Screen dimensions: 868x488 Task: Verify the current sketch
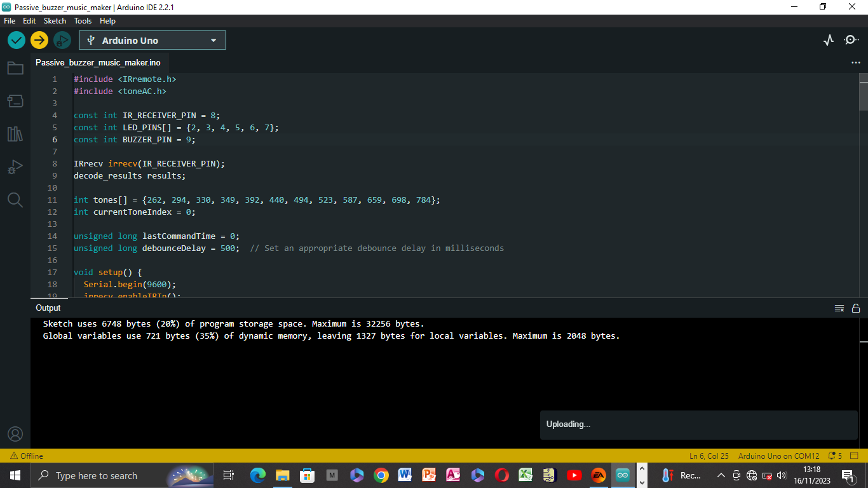pyautogui.click(x=16, y=39)
